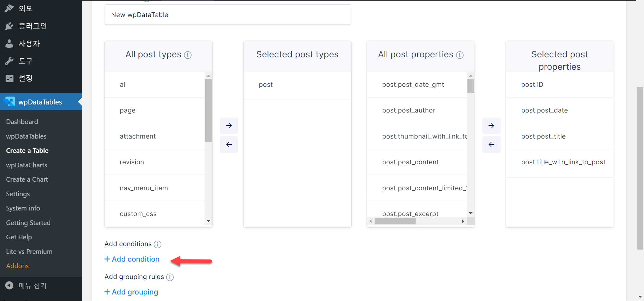Screen dimensions: 644x301
Task: Open the Dashboard submenu item
Action: tap(22, 122)
